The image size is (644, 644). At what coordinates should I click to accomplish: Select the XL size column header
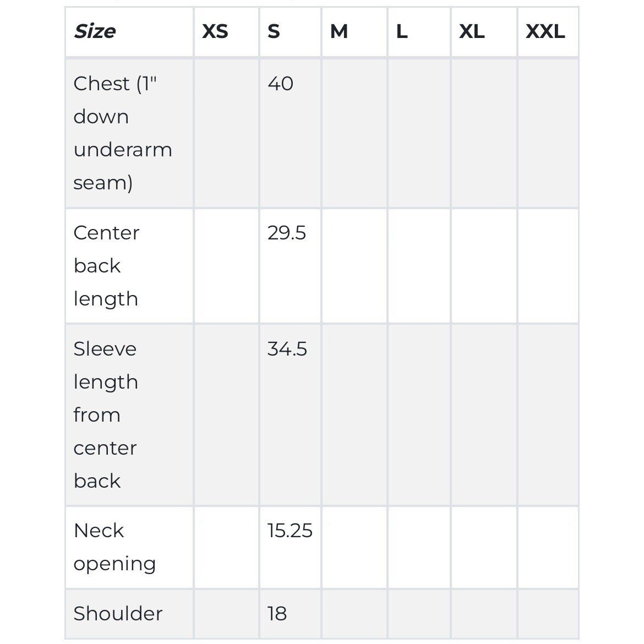472,31
